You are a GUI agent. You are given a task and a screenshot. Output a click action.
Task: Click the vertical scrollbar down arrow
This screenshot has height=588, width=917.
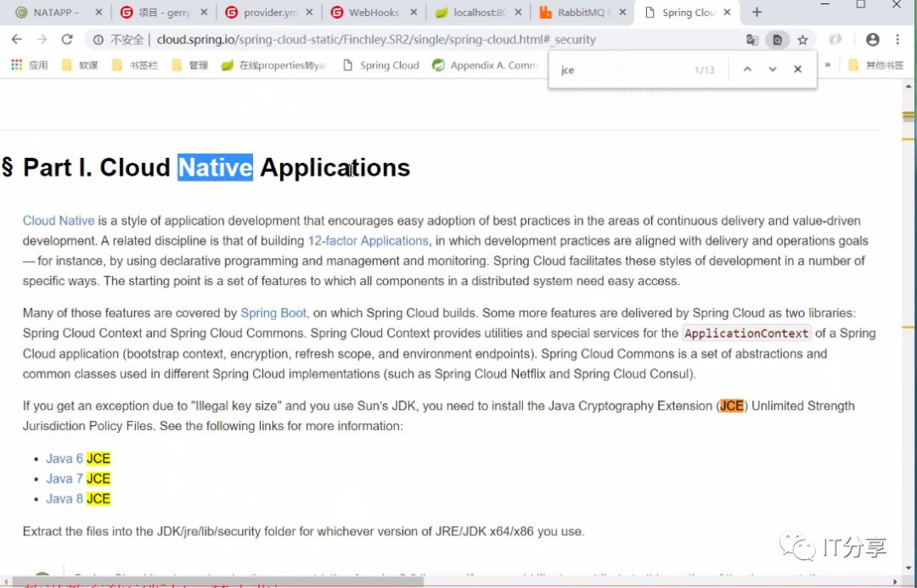pos(909,568)
